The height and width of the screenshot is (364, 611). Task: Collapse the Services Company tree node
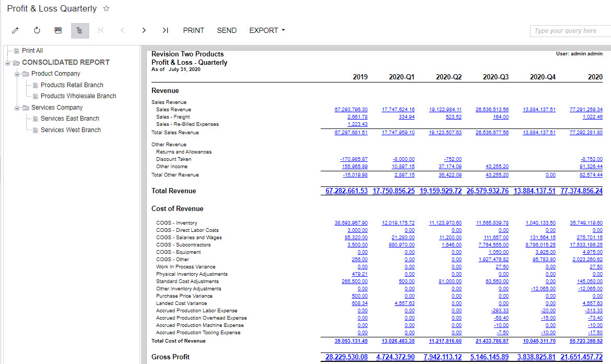pos(17,108)
